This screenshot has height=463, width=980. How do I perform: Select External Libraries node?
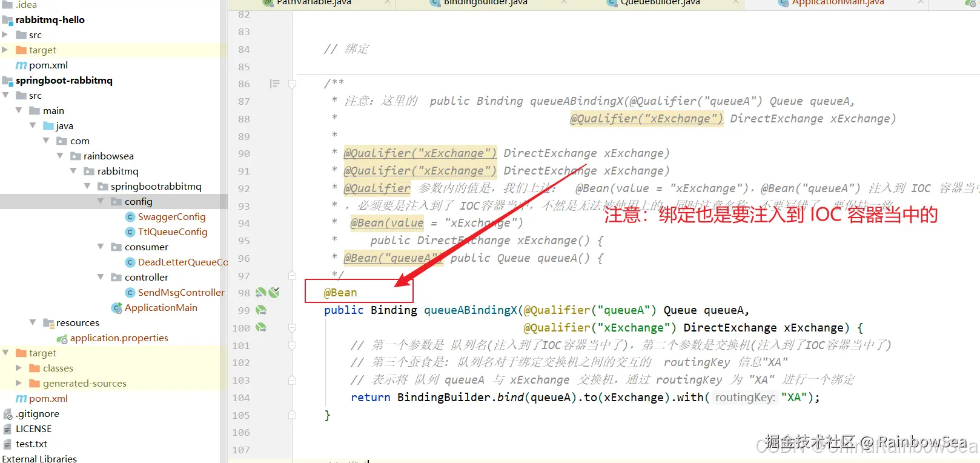(x=39, y=459)
